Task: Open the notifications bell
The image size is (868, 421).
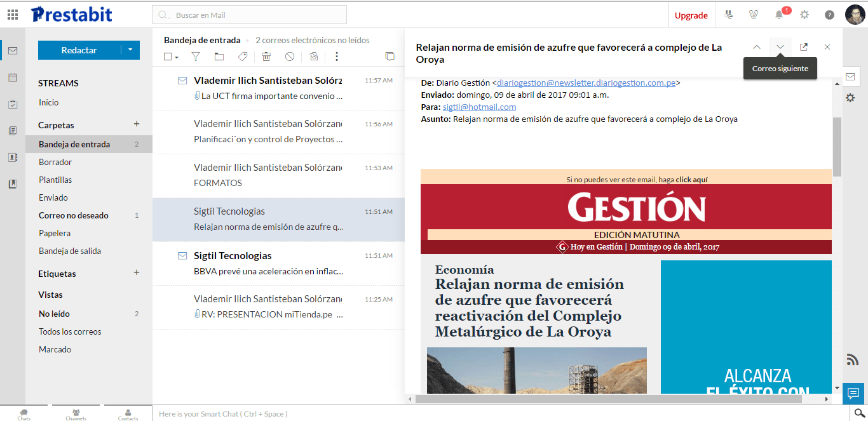Action: pos(779,15)
